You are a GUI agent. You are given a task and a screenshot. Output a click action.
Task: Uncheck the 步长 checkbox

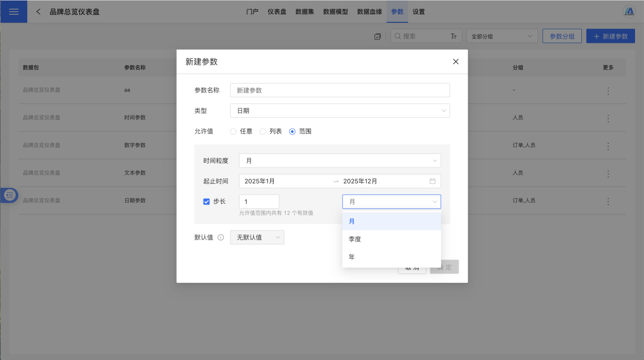click(206, 201)
